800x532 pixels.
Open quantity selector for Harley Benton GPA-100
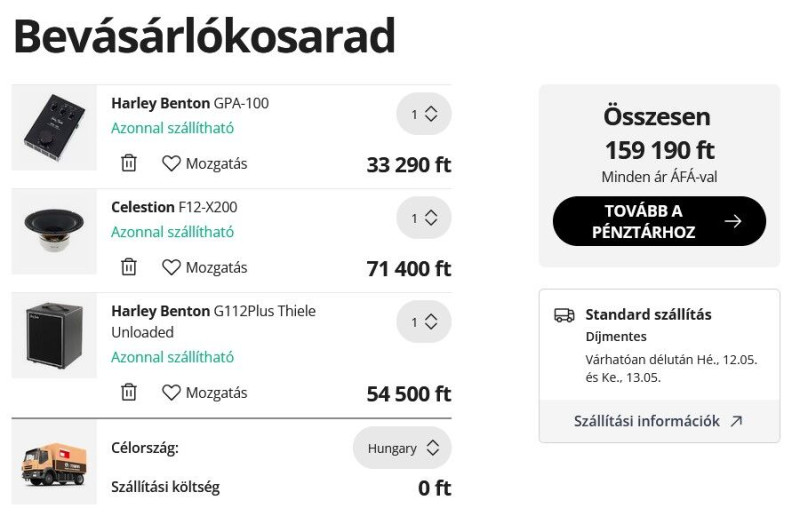coord(423,114)
